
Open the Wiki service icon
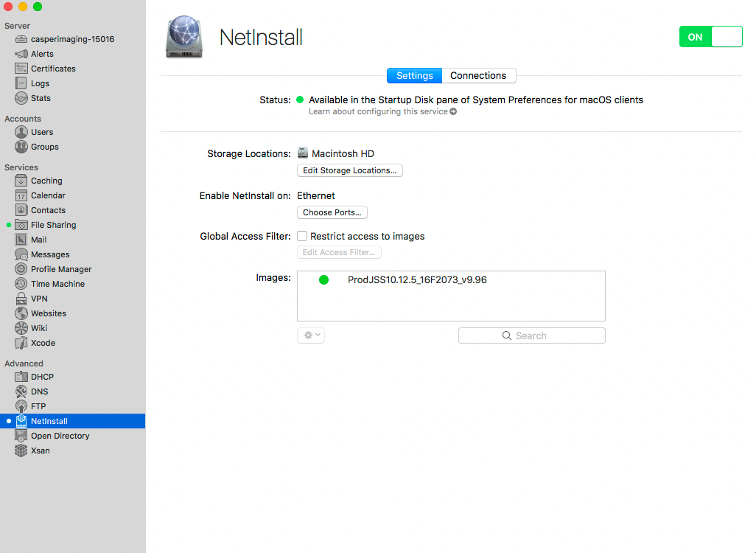click(21, 328)
